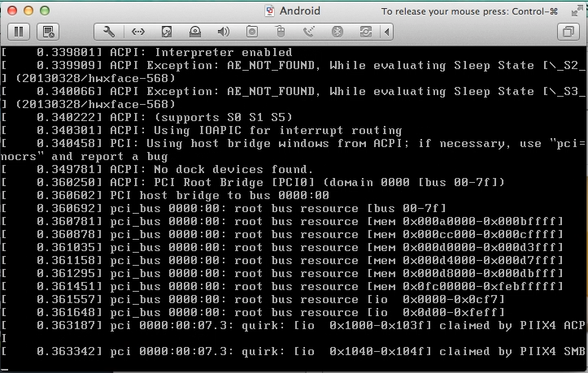Open the network adapter icon
The height and width of the screenshot is (373, 588).
pos(138,32)
